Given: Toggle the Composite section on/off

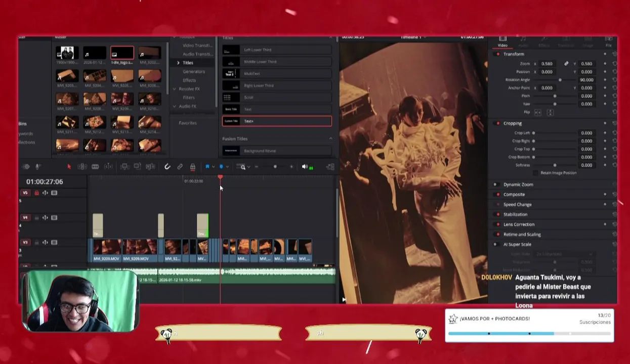Looking at the screenshot, I should (498, 195).
